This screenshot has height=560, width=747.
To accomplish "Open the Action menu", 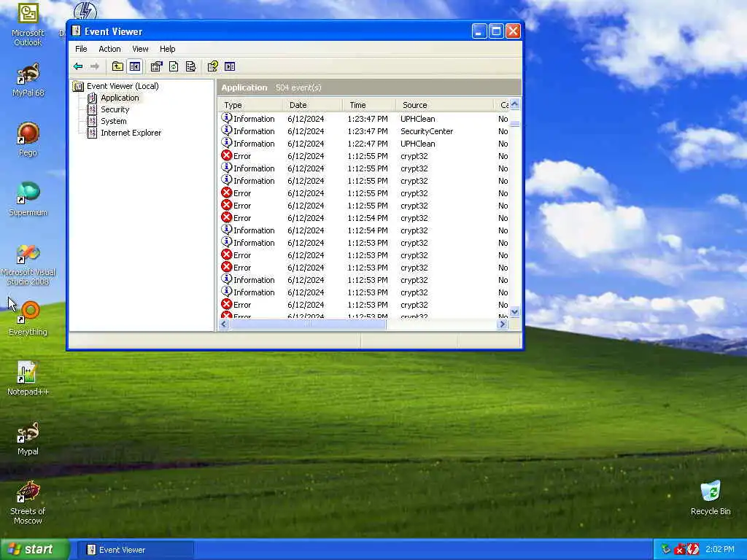I will click(109, 49).
